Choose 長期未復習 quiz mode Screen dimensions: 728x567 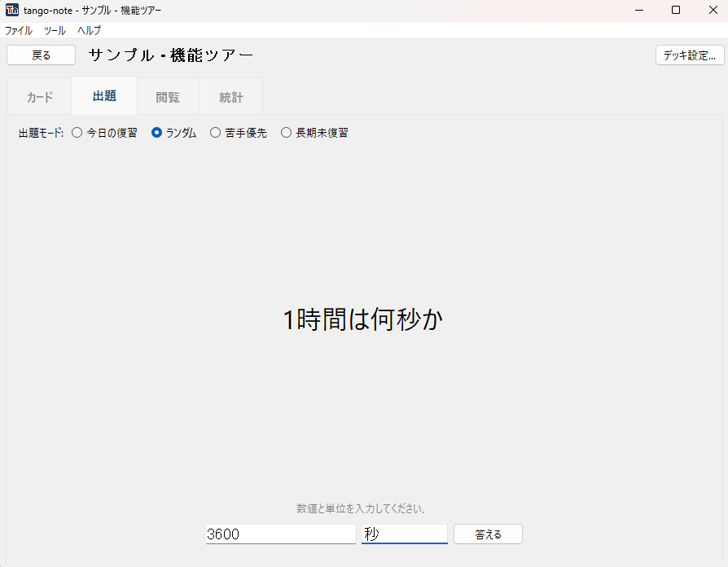(315, 134)
